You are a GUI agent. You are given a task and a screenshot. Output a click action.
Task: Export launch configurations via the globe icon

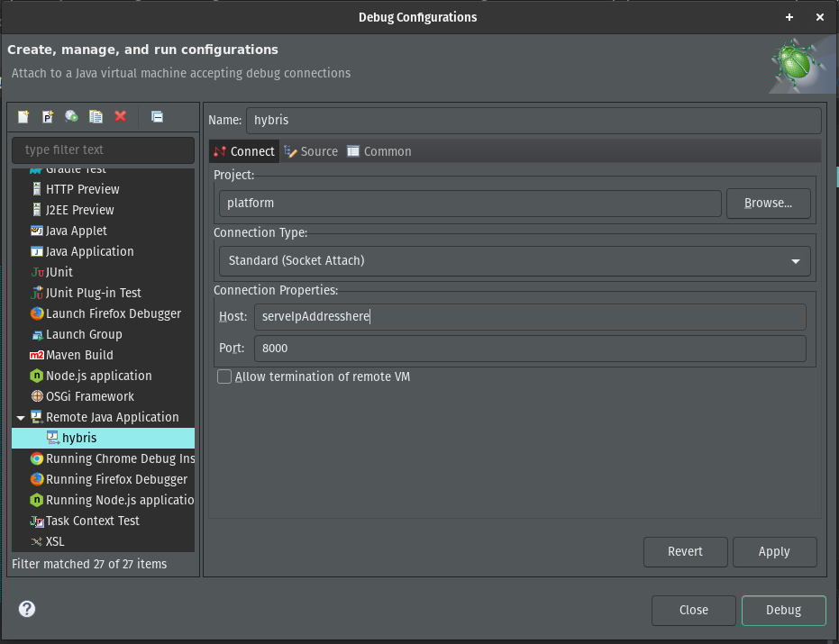[70, 116]
